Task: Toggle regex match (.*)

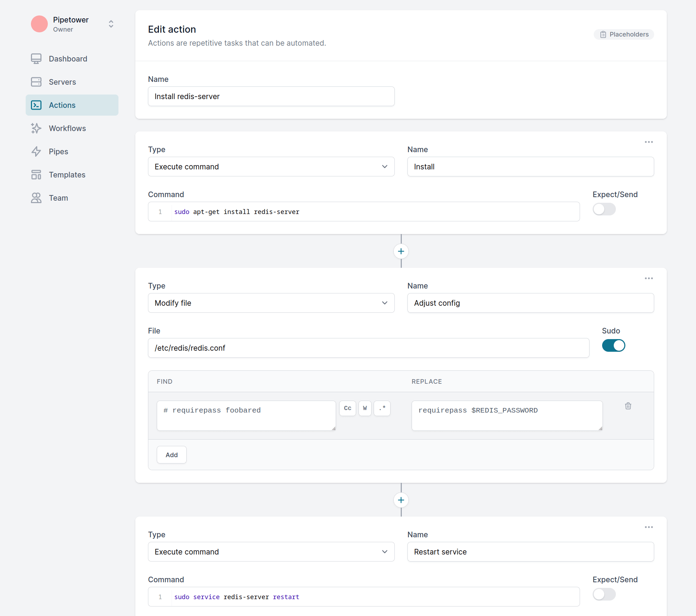Action: [382, 408]
